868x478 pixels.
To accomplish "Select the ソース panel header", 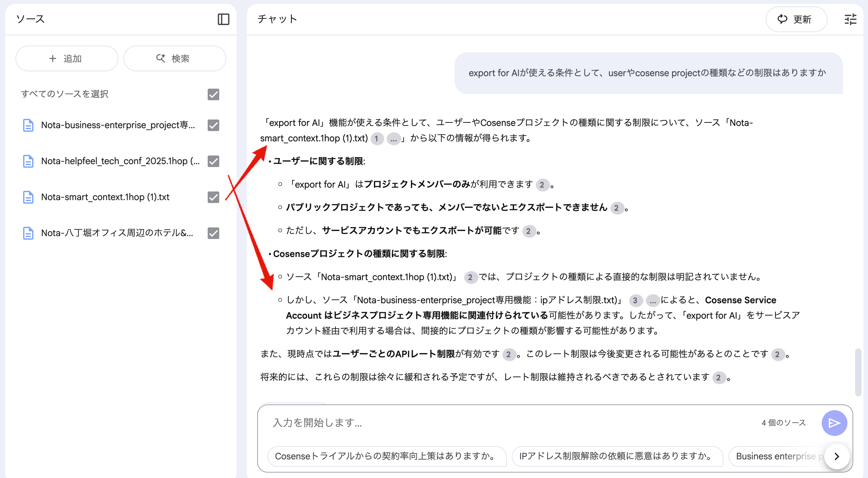I will 30,19.
